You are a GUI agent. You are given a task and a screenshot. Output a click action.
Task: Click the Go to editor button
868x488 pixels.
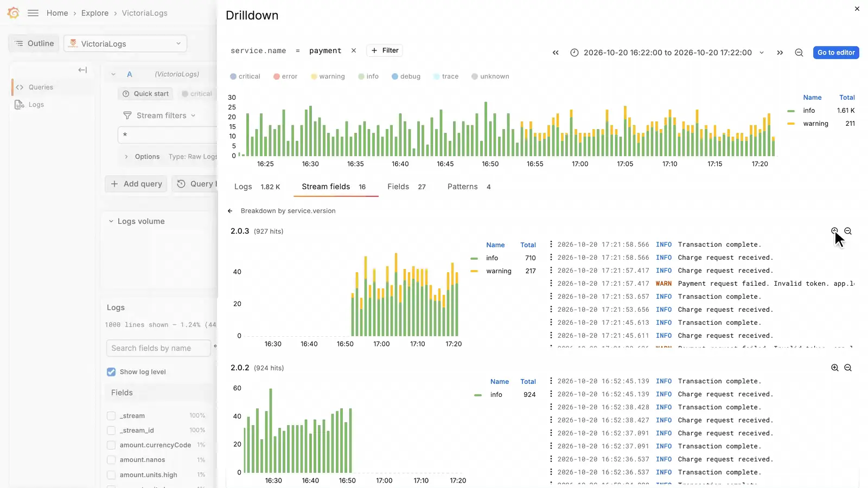(836, 53)
